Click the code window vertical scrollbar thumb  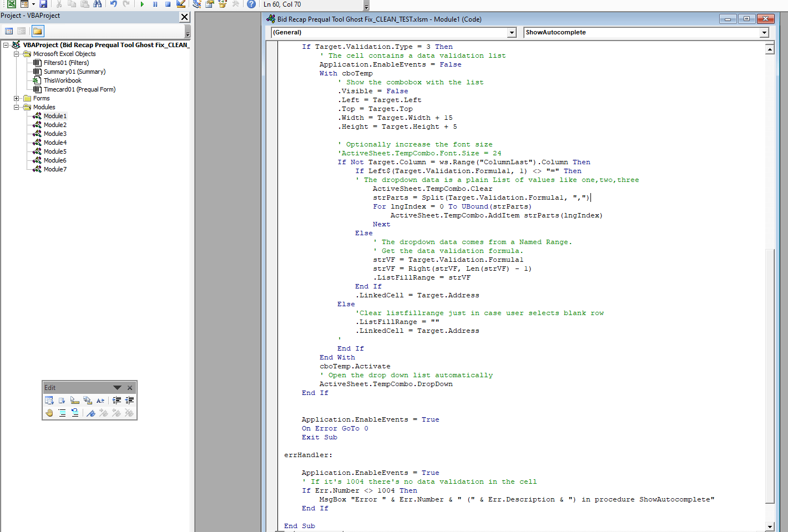[770, 376]
